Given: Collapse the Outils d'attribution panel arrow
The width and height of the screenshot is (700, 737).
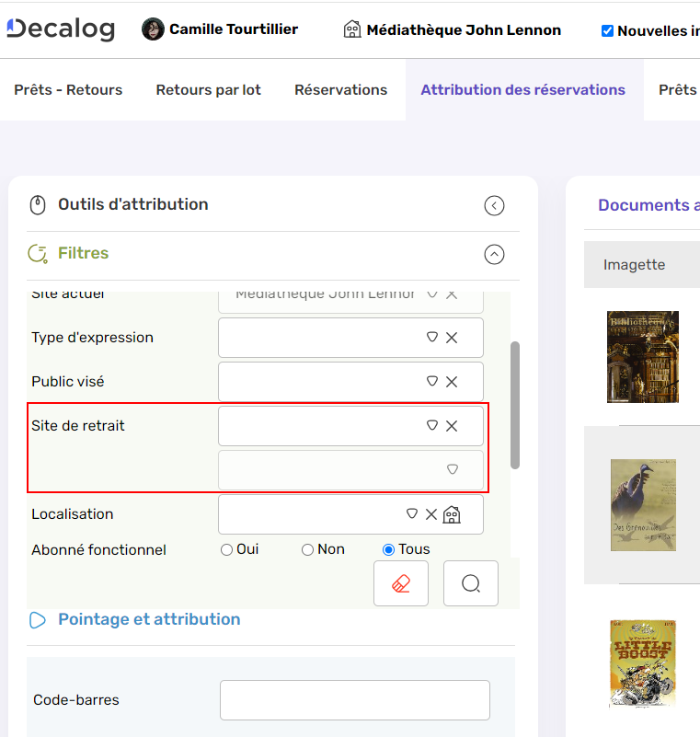Looking at the screenshot, I should pos(494,205).
